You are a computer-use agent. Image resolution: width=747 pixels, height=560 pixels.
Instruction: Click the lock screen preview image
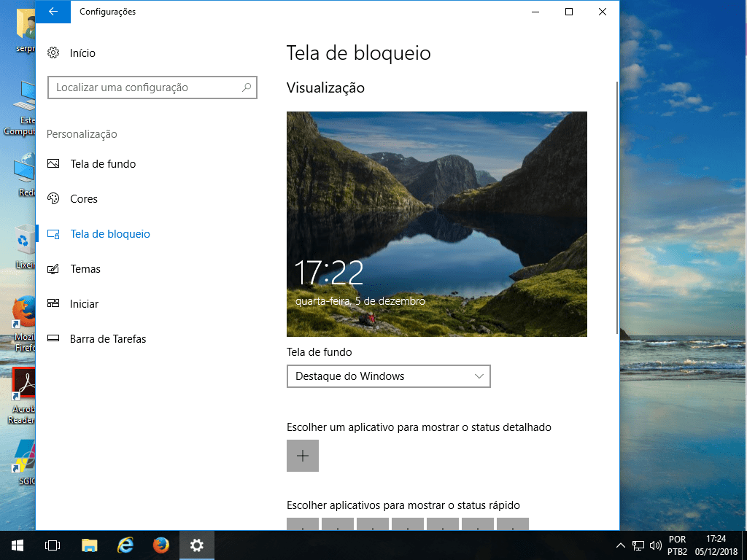[436, 224]
